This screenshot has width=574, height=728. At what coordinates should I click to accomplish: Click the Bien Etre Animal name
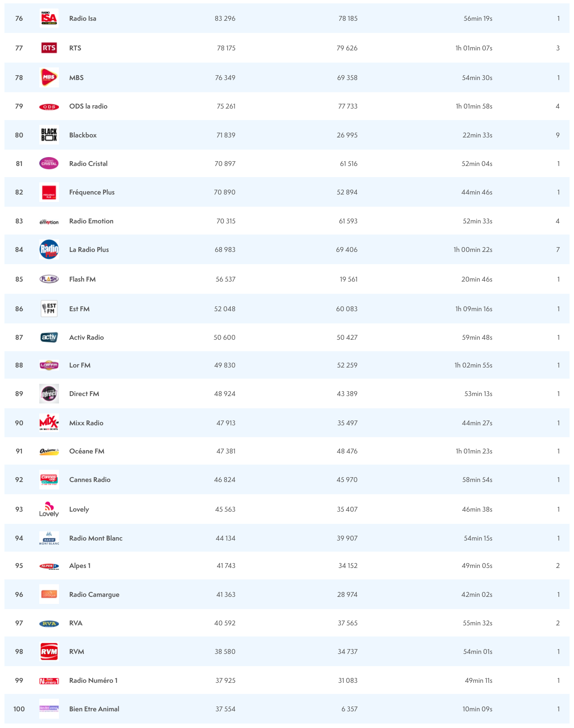click(94, 709)
